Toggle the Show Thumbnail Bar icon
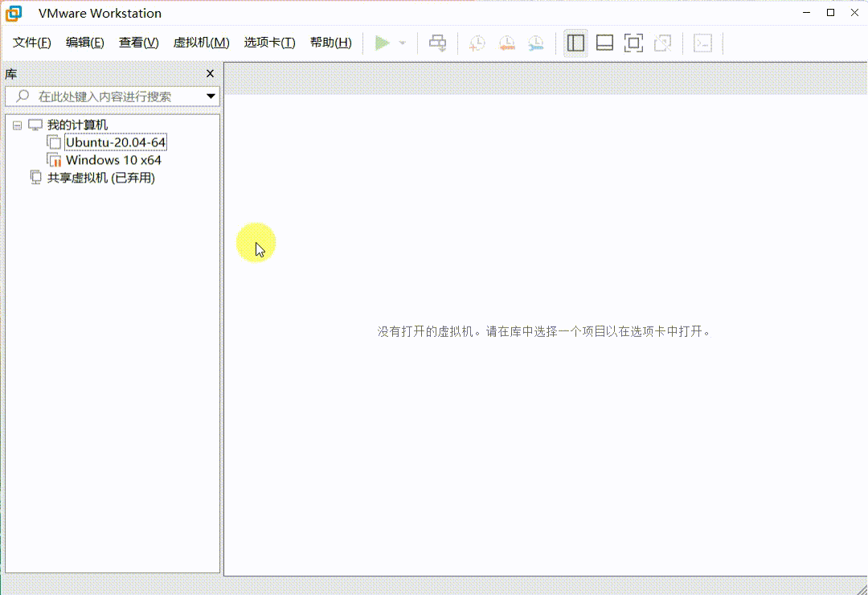The height and width of the screenshot is (595, 868). tap(604, 43)
